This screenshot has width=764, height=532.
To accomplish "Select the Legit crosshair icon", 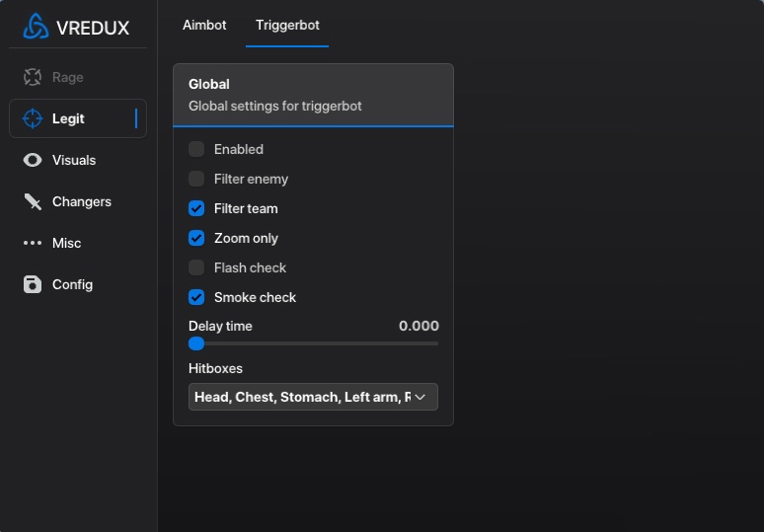I will 33,118.
